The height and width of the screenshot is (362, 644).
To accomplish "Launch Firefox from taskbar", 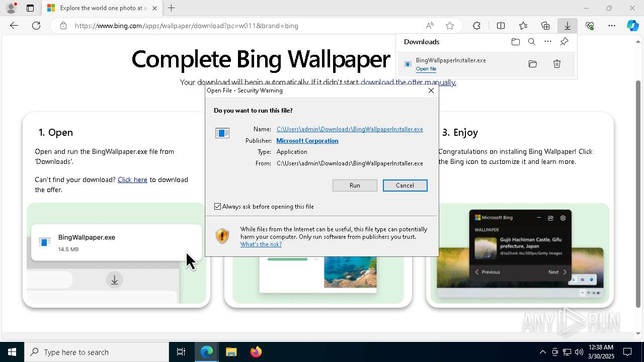I will (256, 352).
